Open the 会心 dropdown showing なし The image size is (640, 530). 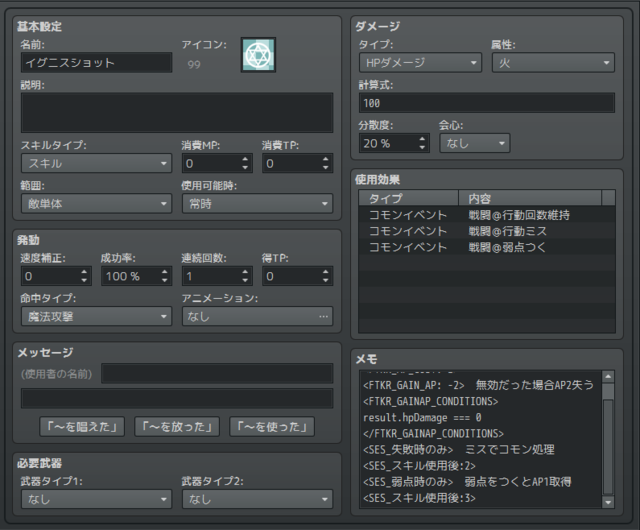tap(475, 143)
